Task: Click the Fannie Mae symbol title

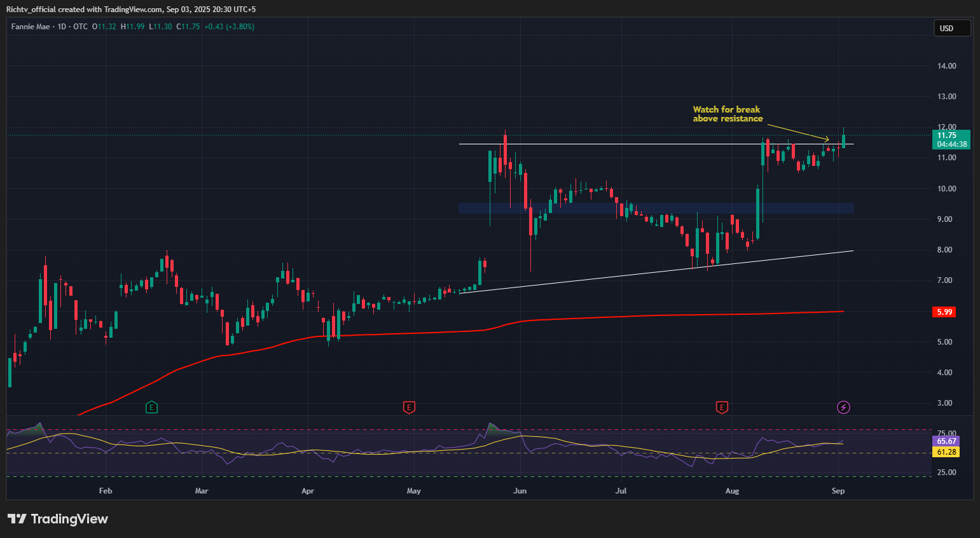Action: tap(31, 27)
